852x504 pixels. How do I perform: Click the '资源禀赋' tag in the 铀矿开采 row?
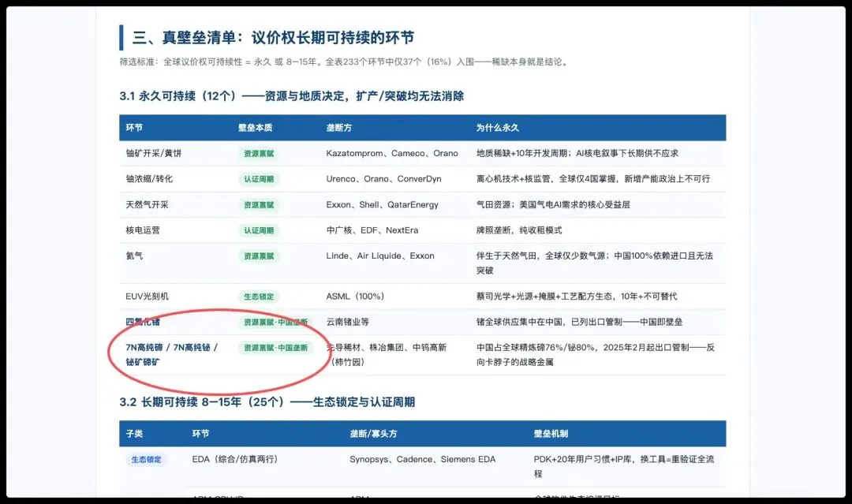259,154
